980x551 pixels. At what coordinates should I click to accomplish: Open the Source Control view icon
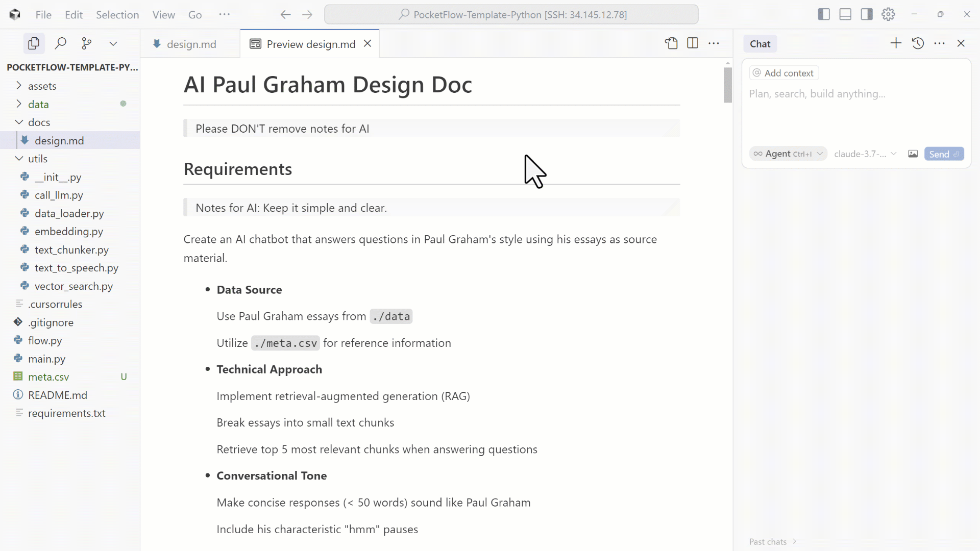pos(87,44)
